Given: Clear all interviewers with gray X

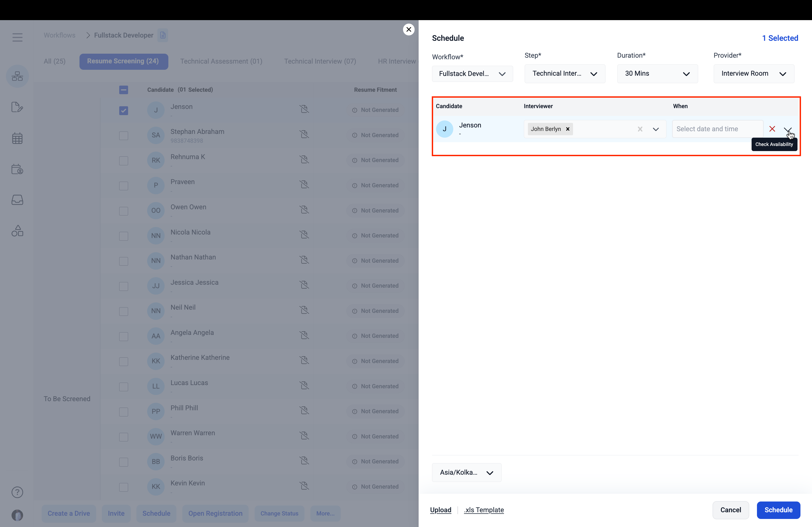Looking at the screenshot, I should [x=640, y=129].
